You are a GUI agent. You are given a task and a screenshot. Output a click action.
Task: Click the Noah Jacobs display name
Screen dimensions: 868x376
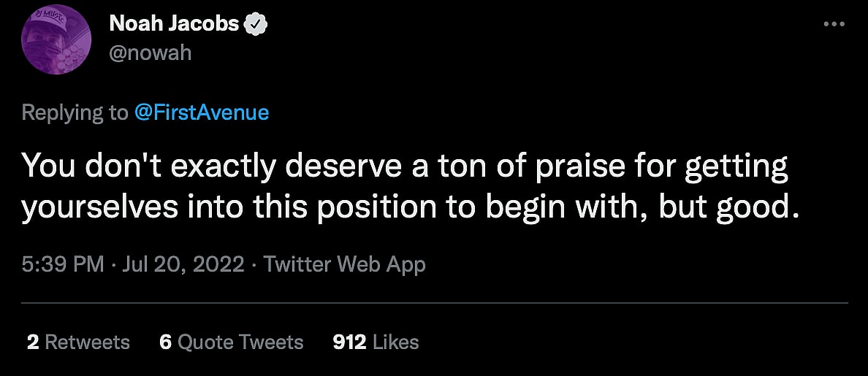click(x=174, y=24)
